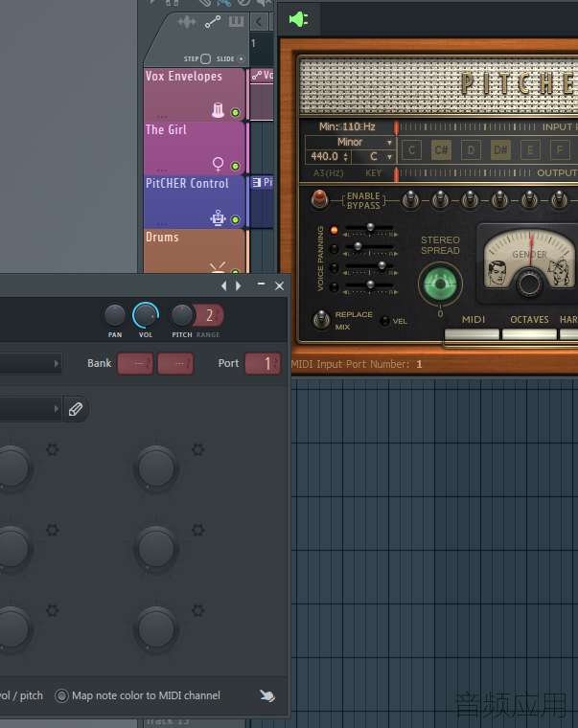Screen dimensions: 578x728
Task: Click icon right of Map note color option
Action: (267, 695)
